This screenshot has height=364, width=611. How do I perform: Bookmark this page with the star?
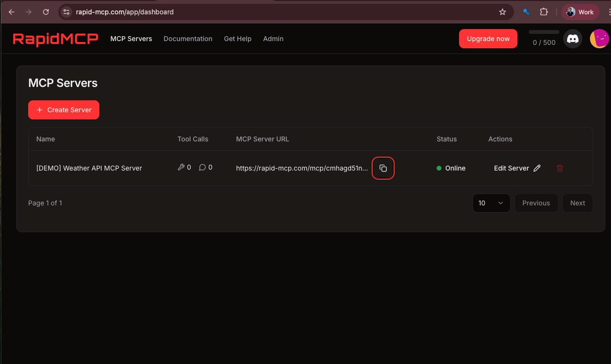click(503, 11)
